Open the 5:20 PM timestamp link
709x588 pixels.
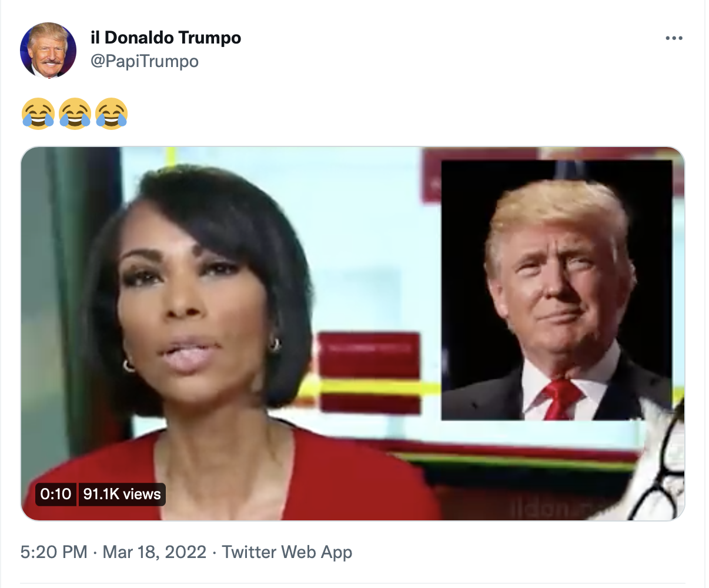[53, 552]
